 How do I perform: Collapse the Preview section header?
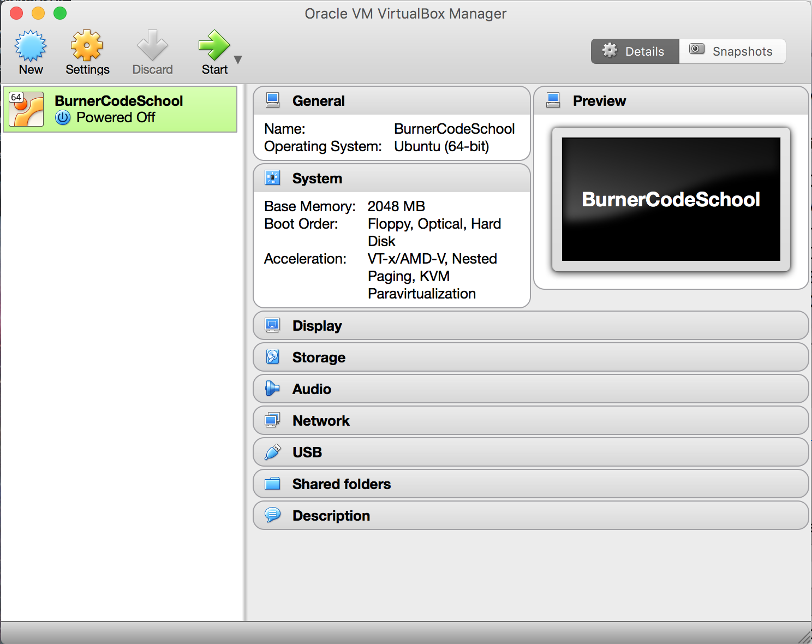pos(671,101)
